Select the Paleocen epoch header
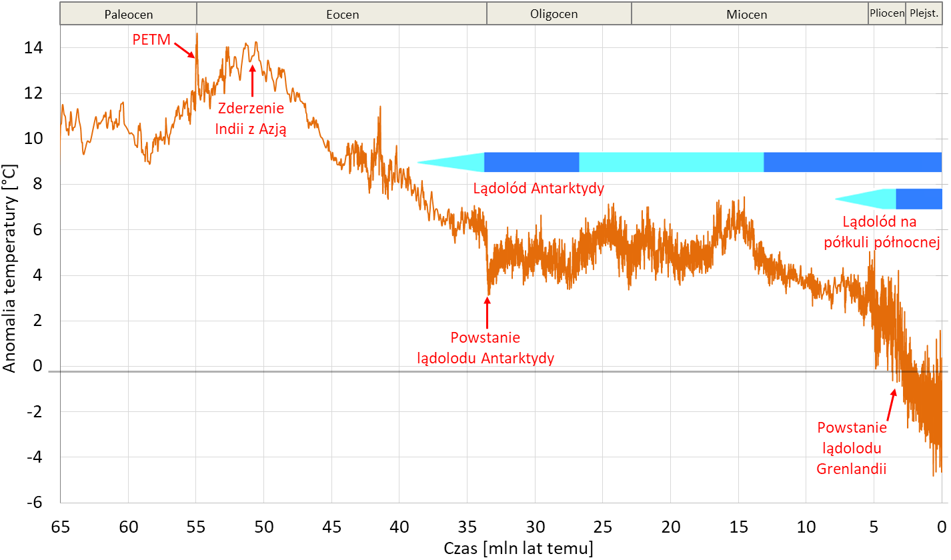The image size is (951, 560). [128, 14]
